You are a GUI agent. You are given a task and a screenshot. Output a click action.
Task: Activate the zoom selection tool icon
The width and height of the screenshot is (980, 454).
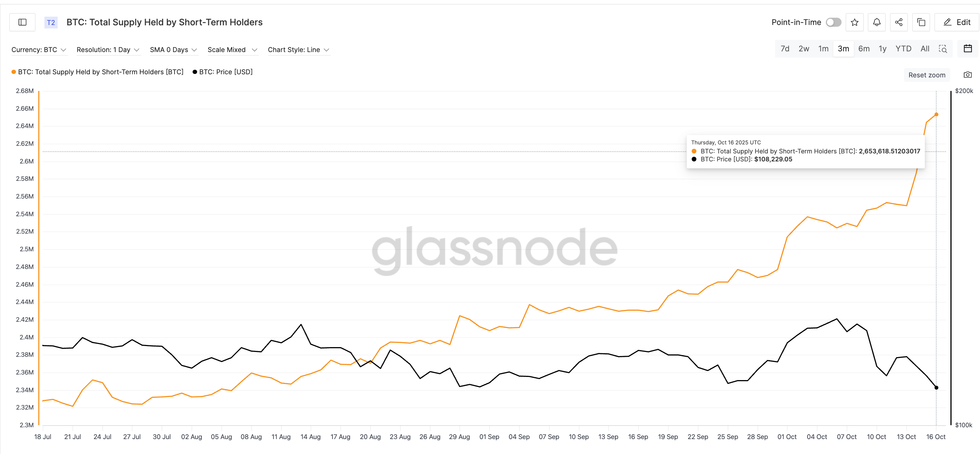point(943,49)
